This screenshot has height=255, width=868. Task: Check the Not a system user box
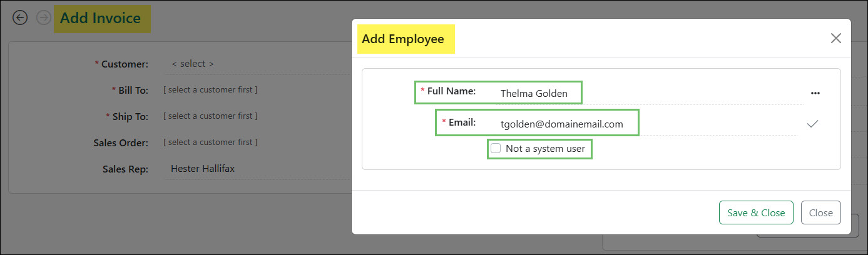click(x=496, y=149)
